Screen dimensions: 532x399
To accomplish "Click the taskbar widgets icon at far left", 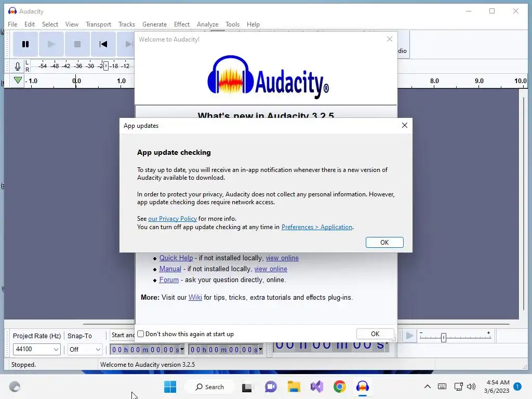I will coord(15,387).
